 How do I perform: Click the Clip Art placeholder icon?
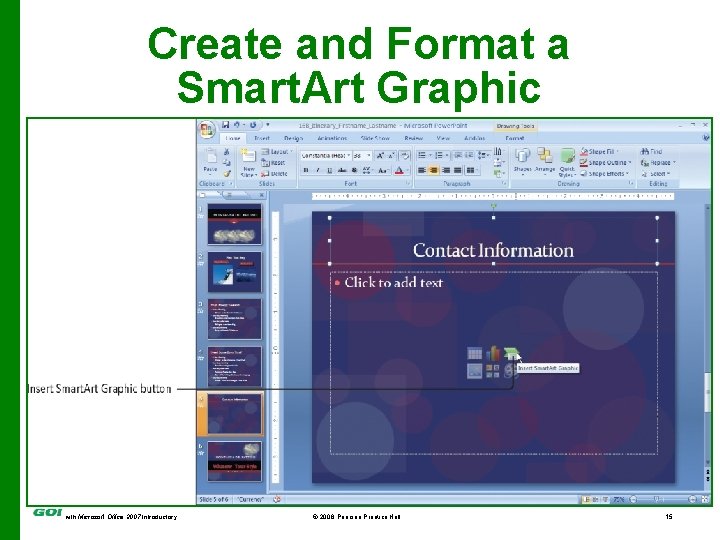493,371
